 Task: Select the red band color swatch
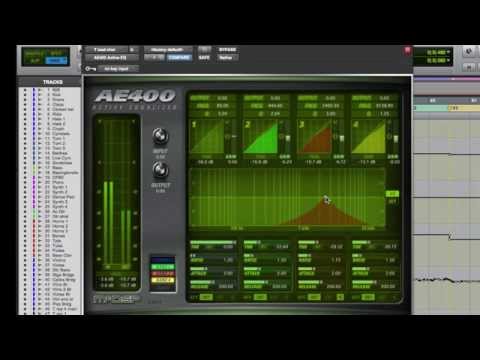[163, 273]
